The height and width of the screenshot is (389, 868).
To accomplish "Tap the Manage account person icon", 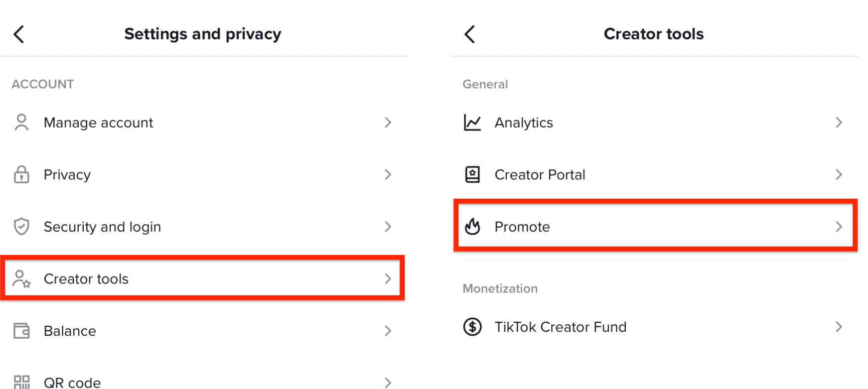I will 21,123.
